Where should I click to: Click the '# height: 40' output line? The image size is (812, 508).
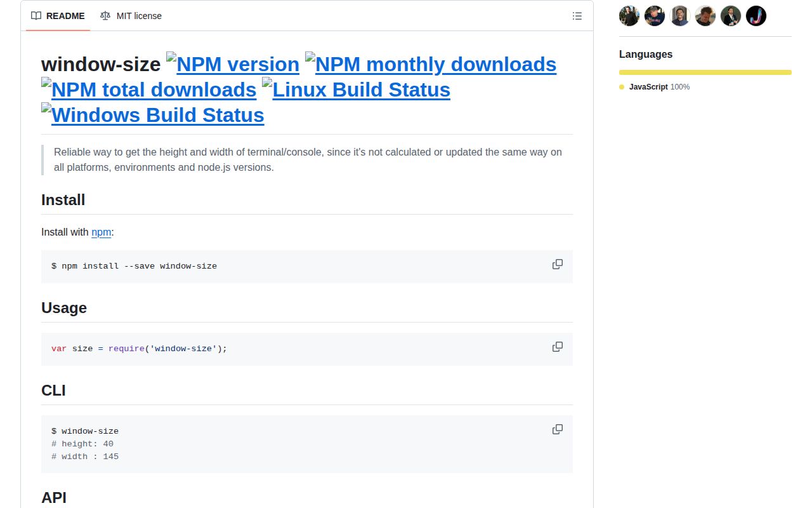[x=82, y=444]
